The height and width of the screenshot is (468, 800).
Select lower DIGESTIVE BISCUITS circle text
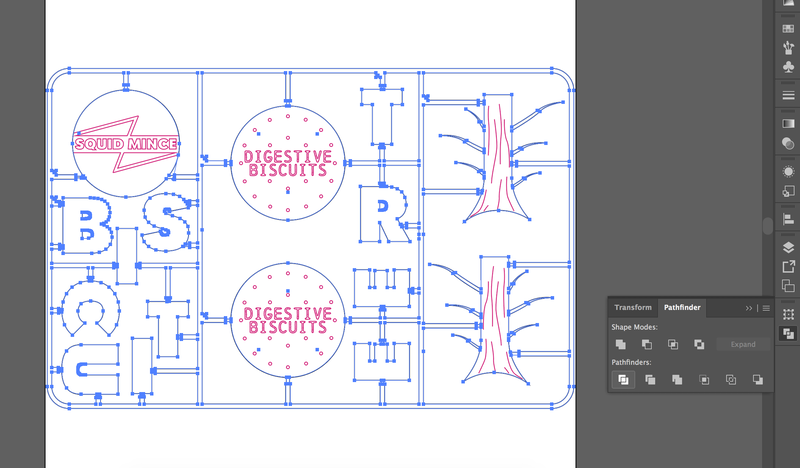click(x=288, y=321)
